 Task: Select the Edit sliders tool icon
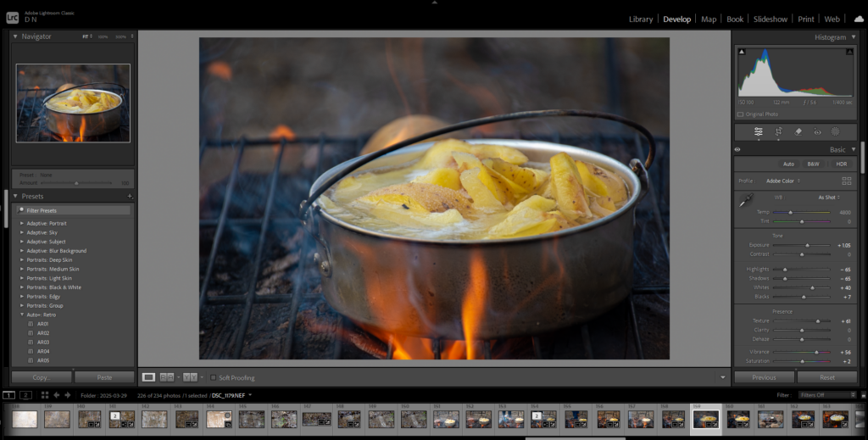click(x=759, y=131)
